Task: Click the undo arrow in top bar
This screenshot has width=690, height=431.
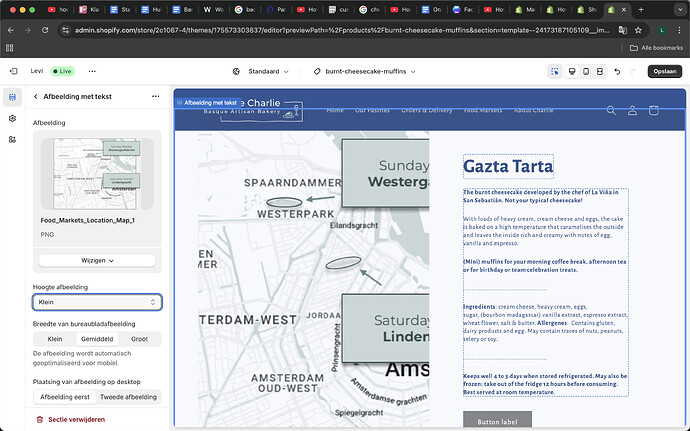Action: [x=617, y=72]
